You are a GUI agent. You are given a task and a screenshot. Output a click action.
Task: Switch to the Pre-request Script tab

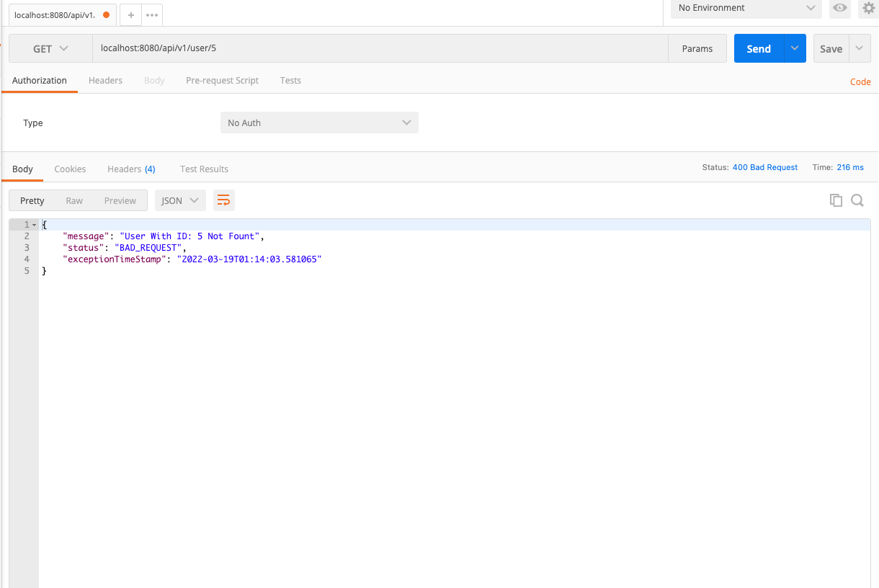point(222,80)
